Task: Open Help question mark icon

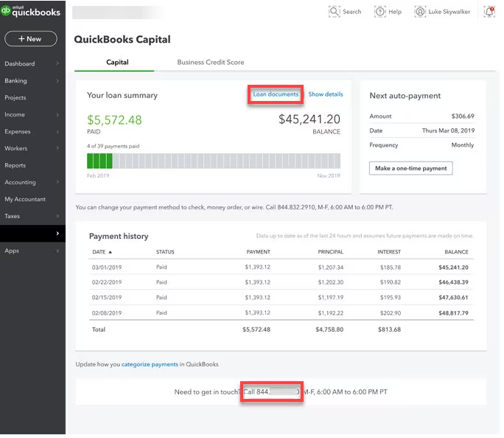Action: coord(379,11)
